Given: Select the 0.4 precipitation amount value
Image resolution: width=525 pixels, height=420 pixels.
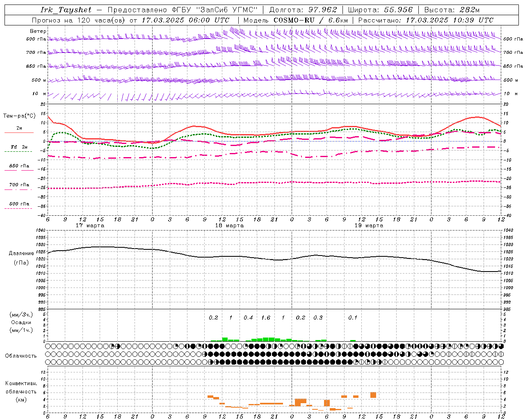Looking at the screenshot, I should click(248, 318).
